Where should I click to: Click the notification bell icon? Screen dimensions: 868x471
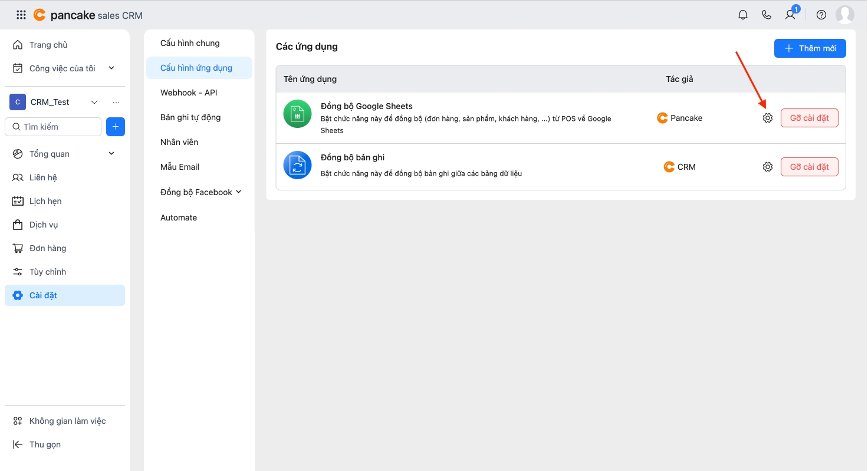(743, 15)
